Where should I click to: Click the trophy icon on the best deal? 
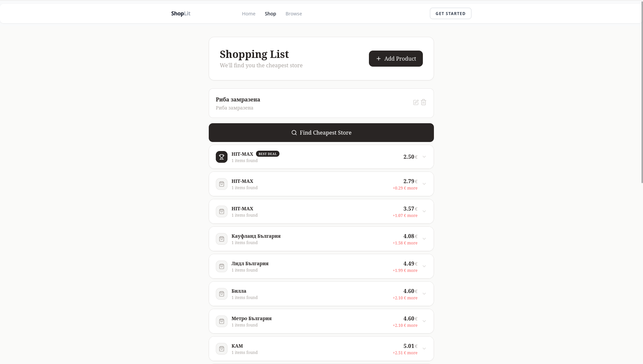[221, 157]
